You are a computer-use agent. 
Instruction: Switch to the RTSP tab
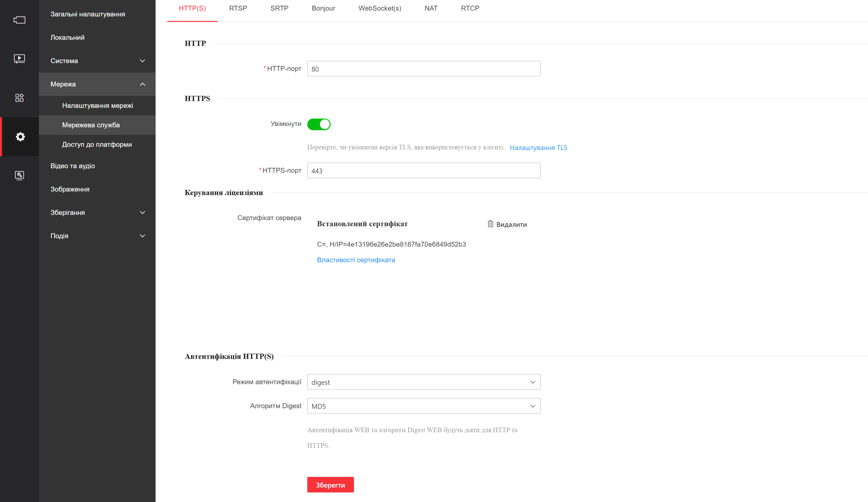tap(238, 8)
